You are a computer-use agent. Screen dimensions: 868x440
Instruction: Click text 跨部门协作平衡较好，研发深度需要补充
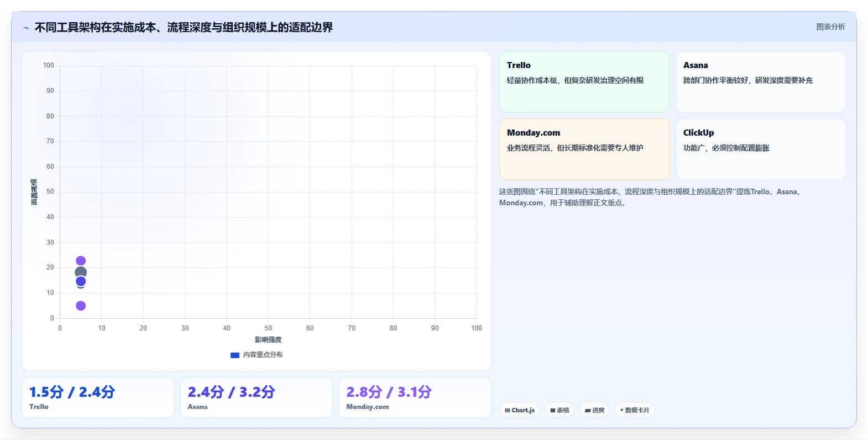point(748,80)
